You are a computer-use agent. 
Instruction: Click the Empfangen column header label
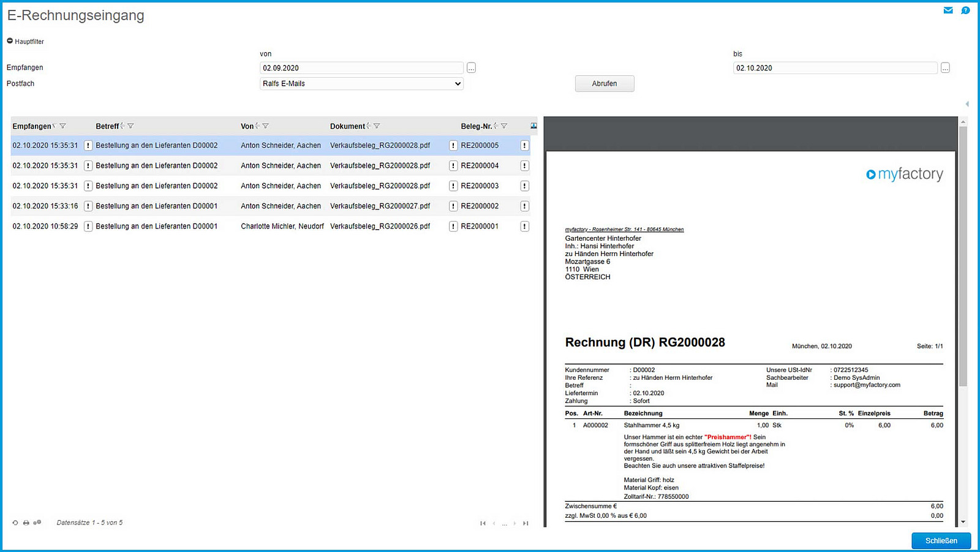point(32,126)
